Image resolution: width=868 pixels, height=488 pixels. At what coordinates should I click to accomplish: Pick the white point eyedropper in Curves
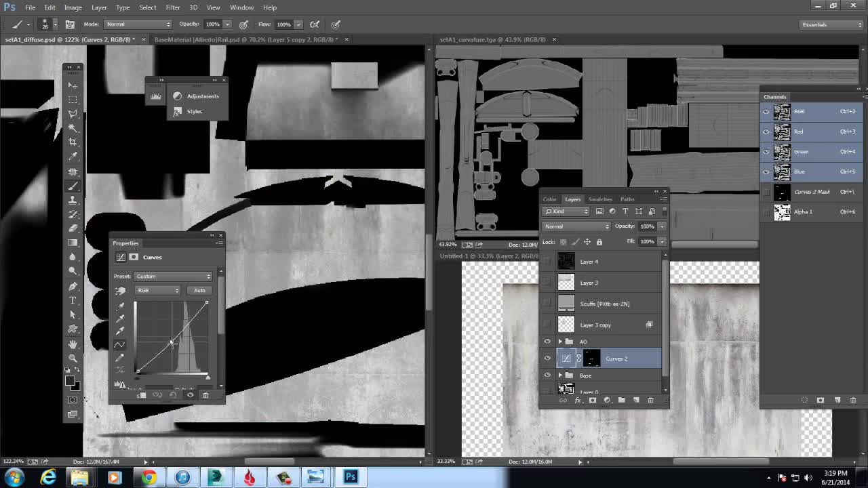(x=120, y=331)
